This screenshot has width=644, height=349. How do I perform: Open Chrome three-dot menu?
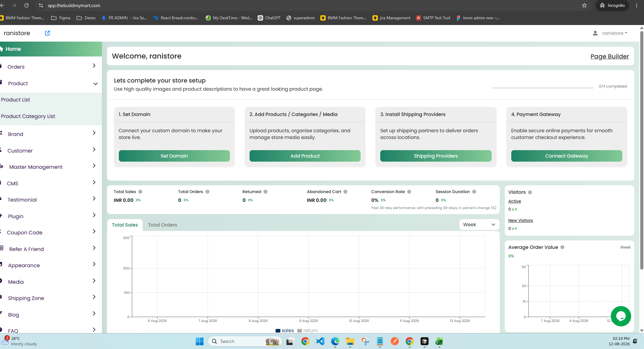[x=637, y=5]
